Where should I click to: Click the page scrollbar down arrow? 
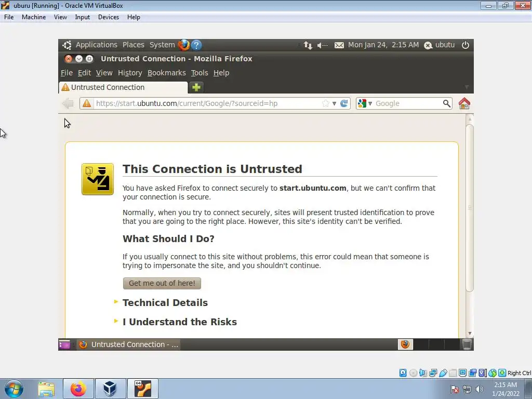click(470, 334)
